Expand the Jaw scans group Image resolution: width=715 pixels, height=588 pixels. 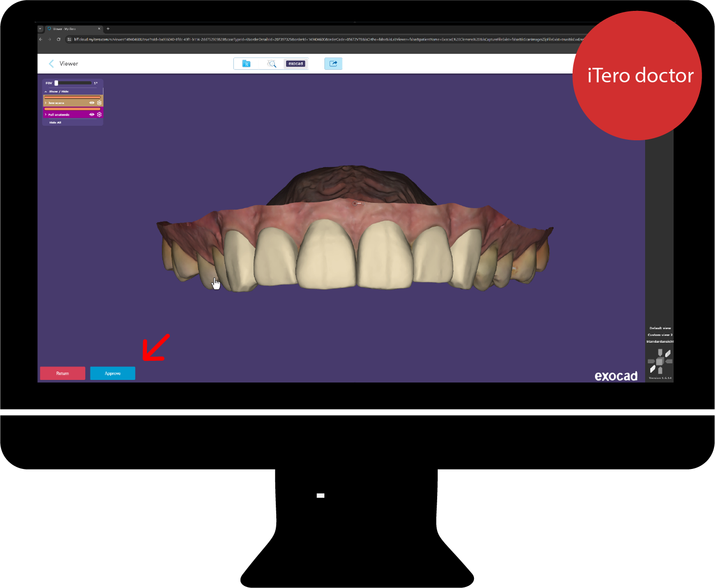click(46, 103)
